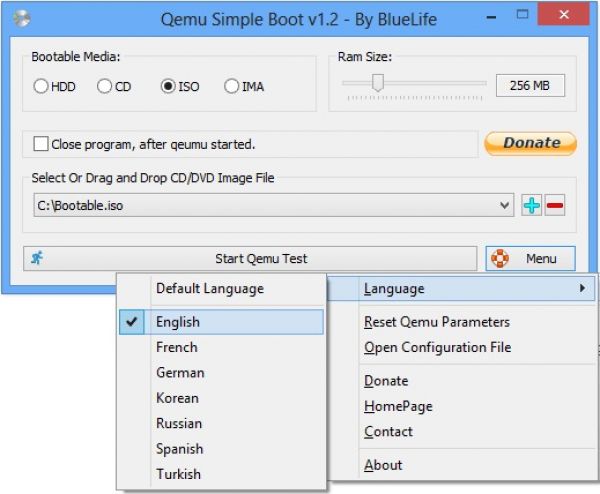The image size is (600, 494).
Task: Click the running man Start icon
Action: click(37, 258)
